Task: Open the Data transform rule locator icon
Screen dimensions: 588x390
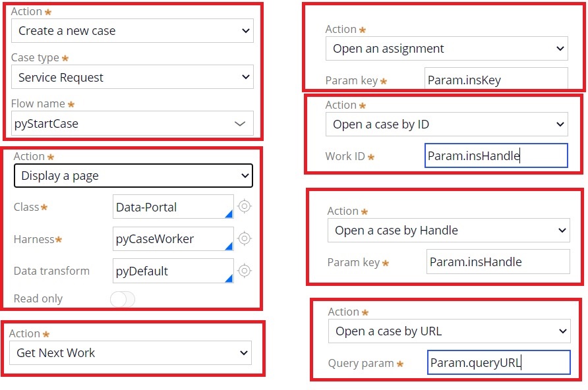Action: pos(244,271)
